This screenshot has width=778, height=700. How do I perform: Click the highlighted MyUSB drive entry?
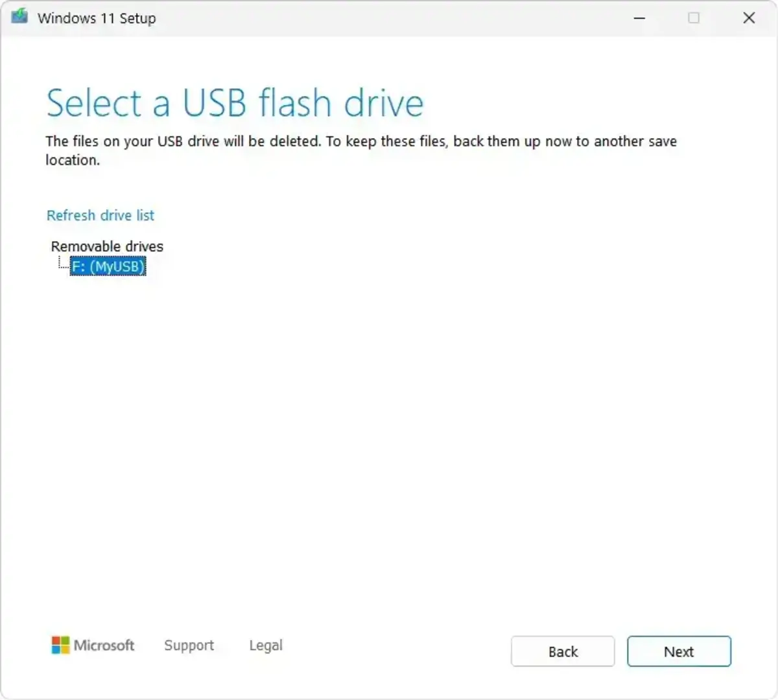108,266
